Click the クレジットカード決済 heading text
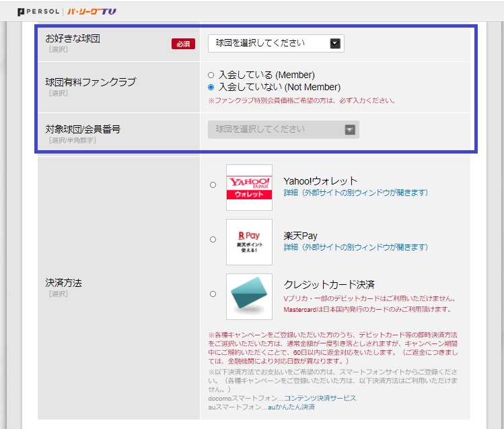The width and height of the screenshot is (504, 429). pos(329,284)
